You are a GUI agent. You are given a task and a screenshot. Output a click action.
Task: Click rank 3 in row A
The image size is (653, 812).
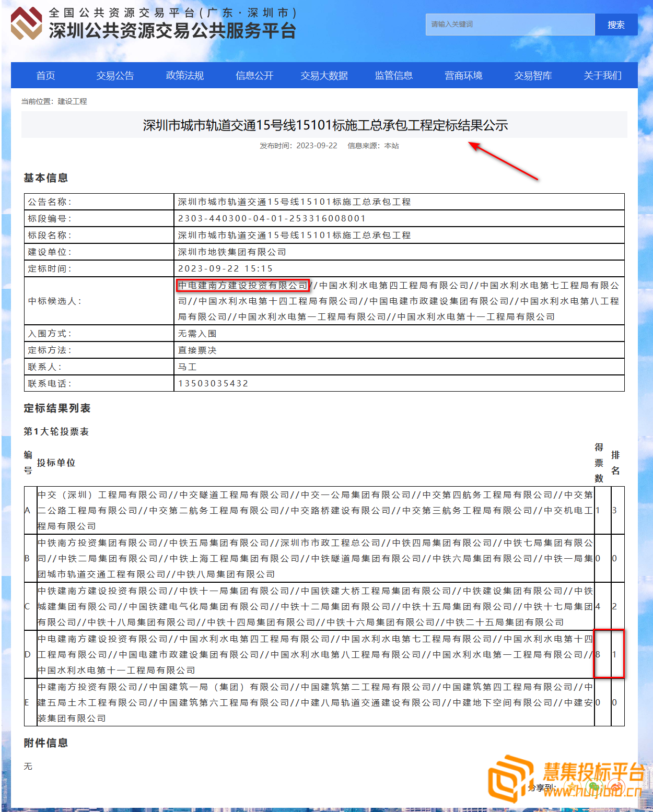coord(614,510)
